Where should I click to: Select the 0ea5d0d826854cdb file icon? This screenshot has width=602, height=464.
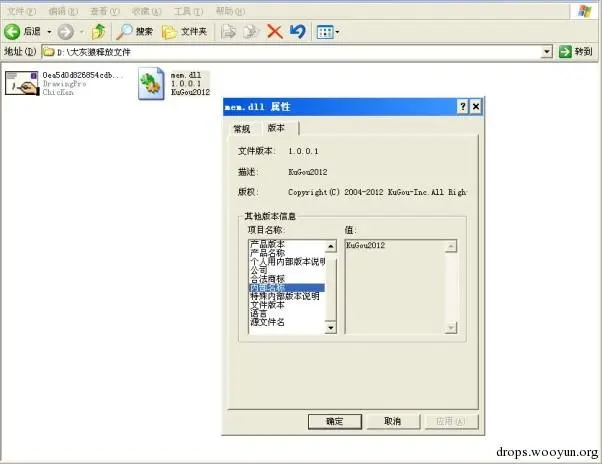click(22, 83)
